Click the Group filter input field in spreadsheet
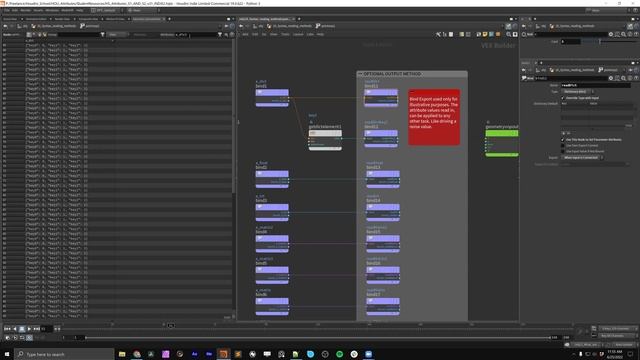 pos(79,35)
